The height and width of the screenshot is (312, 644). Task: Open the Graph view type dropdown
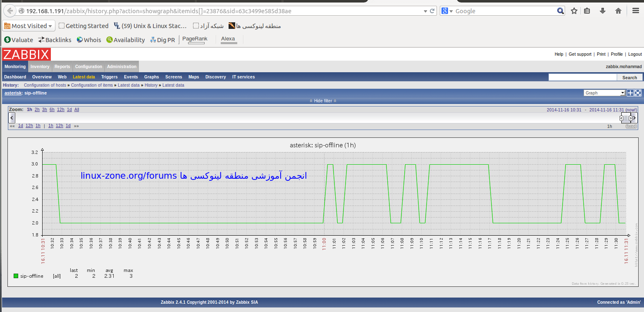coord(604,93)
